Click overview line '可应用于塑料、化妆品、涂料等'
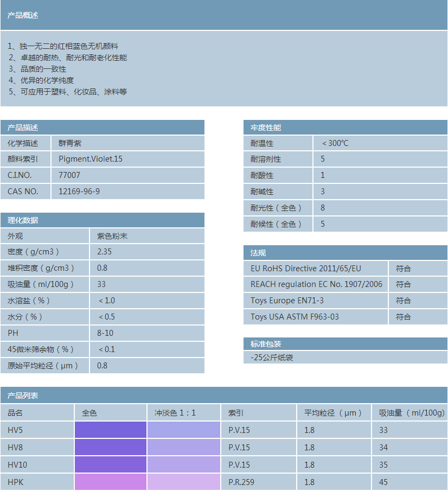Image resolution: width=448 pixels, height=491 pixels. pyautogui.click(x=74, y=92)
